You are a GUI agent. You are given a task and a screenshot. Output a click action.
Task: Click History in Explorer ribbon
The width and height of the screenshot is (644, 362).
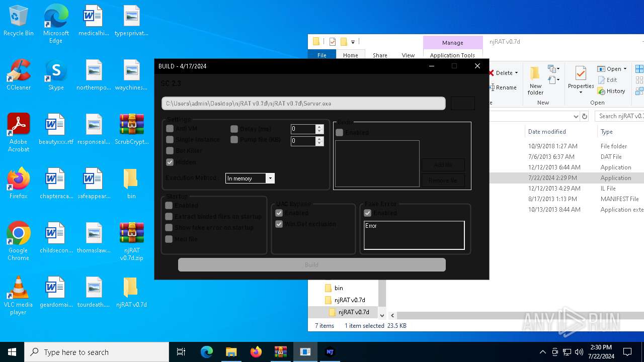click(x=611, y=91)
